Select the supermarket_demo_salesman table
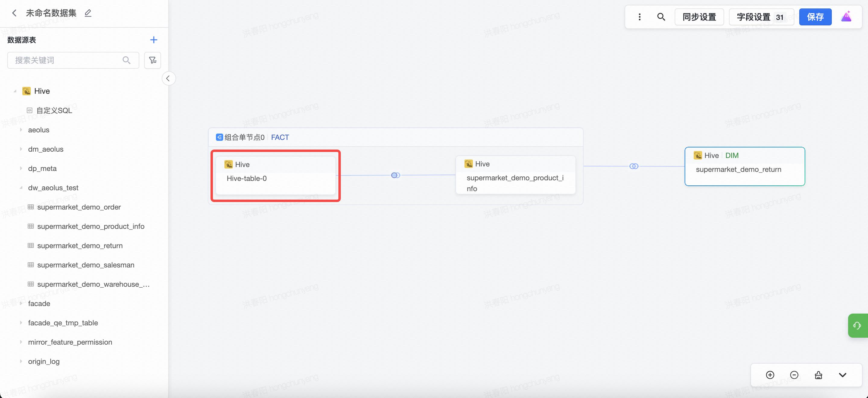The image size is (868, 398). point(86,265)
